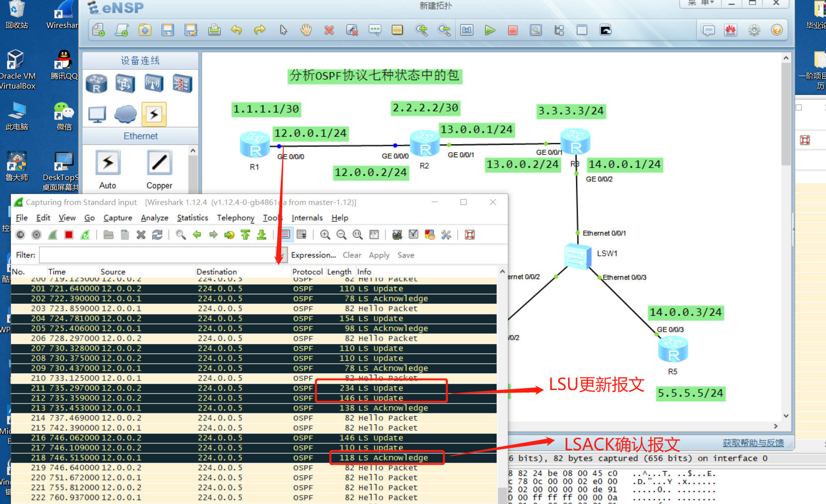Zoom in on the topology with magnifier icon
The image size is (826, 504).
tap(422, 30)
